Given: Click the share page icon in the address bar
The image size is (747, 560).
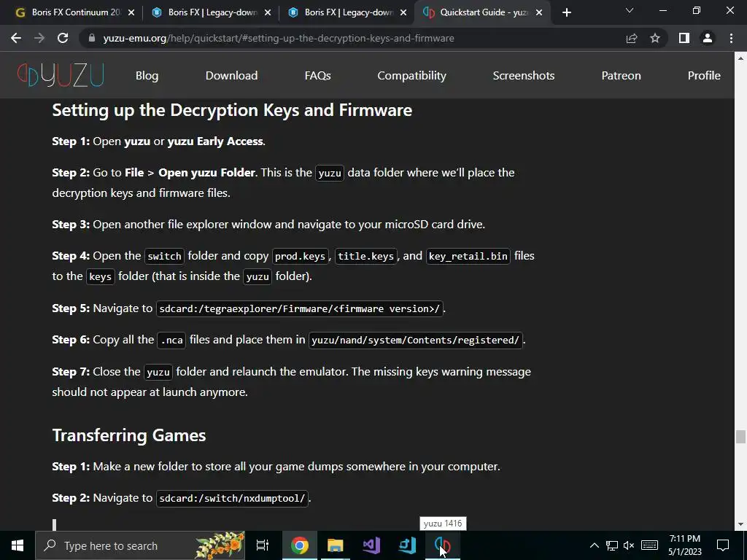Looking at the screenshot, I should pos(632,38).
